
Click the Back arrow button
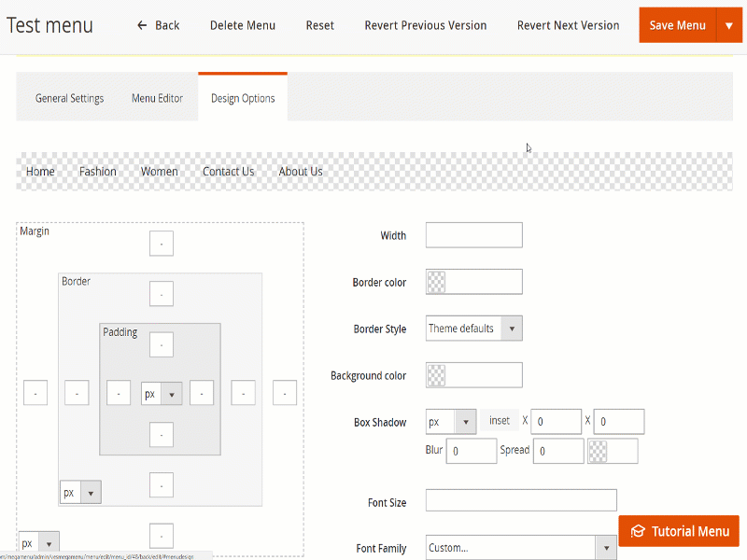pos(158,25)
